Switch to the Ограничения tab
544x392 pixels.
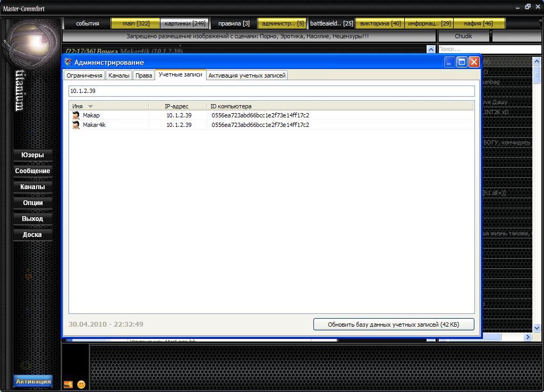[84, 75]
